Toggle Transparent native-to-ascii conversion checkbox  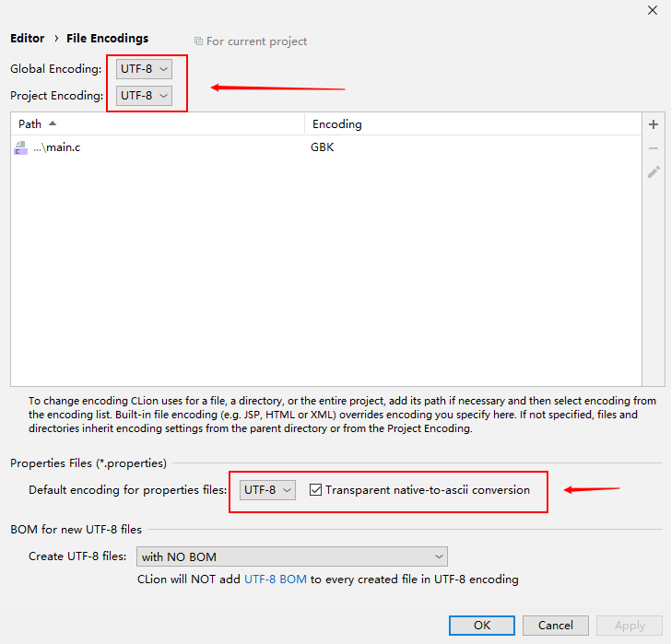315,489
